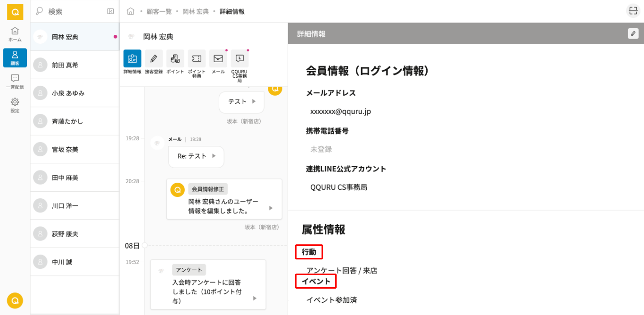Open the ホーム page from the sidebar
644x315 pixels.
[x=15, y=34]
